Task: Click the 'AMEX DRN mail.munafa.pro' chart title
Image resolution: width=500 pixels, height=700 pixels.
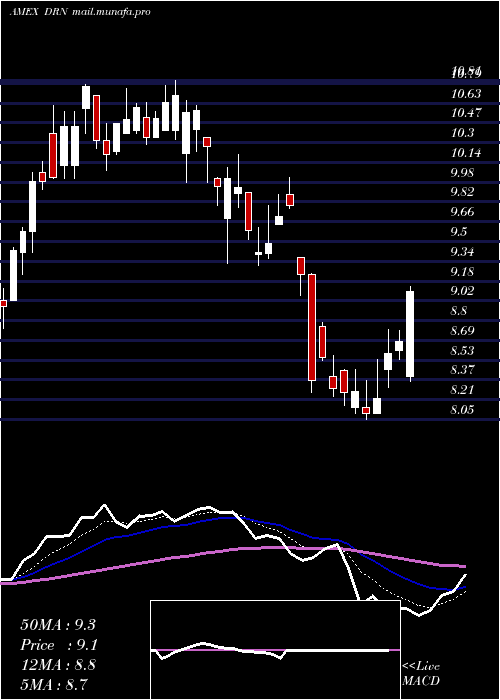Action: tap(80, 12)
